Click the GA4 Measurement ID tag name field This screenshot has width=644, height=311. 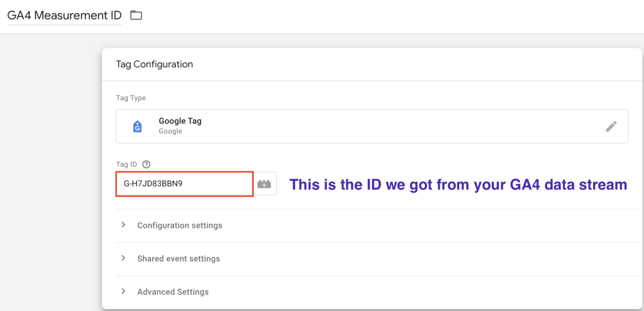point(65,16)
